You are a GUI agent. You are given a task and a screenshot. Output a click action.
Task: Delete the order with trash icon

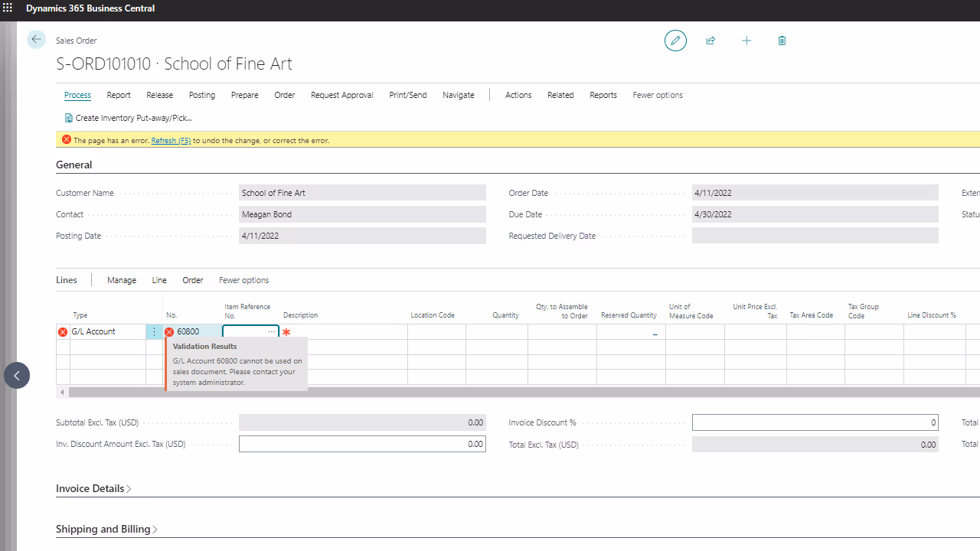pyautogui.click(x=782, y=41)
